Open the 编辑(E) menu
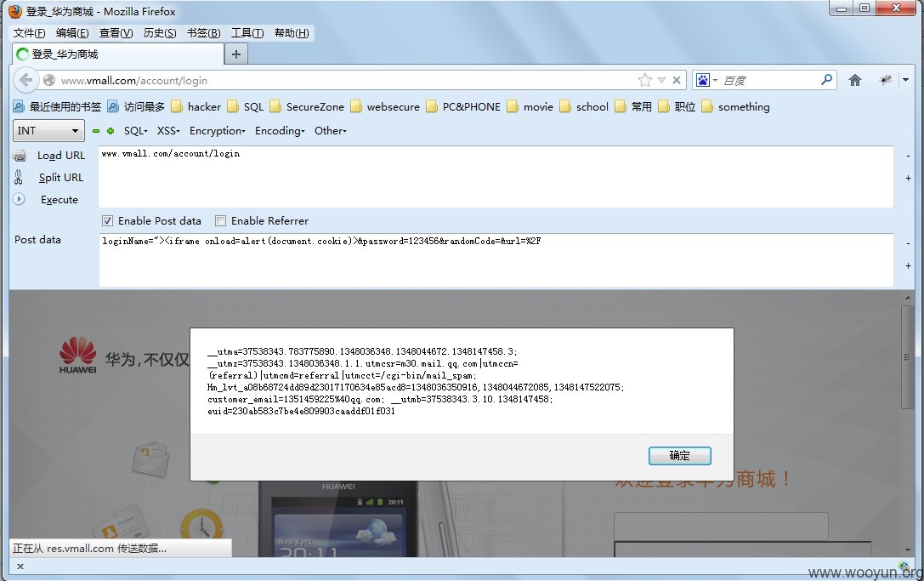924x581 pixels. point(72,33)
